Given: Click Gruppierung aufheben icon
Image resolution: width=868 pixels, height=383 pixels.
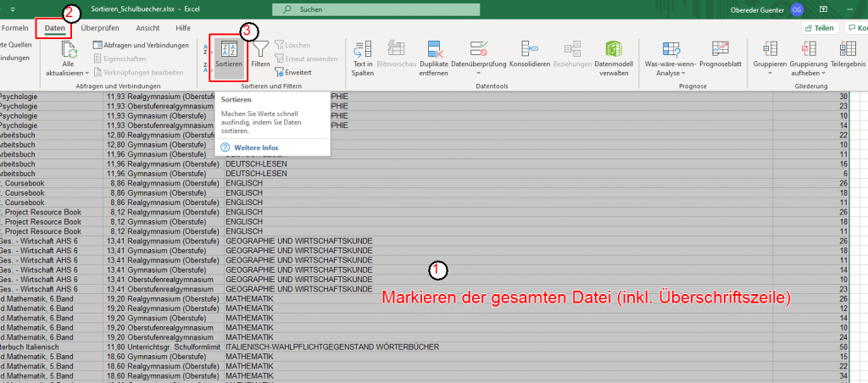Looking at the screenshot, I should [808, 49].
